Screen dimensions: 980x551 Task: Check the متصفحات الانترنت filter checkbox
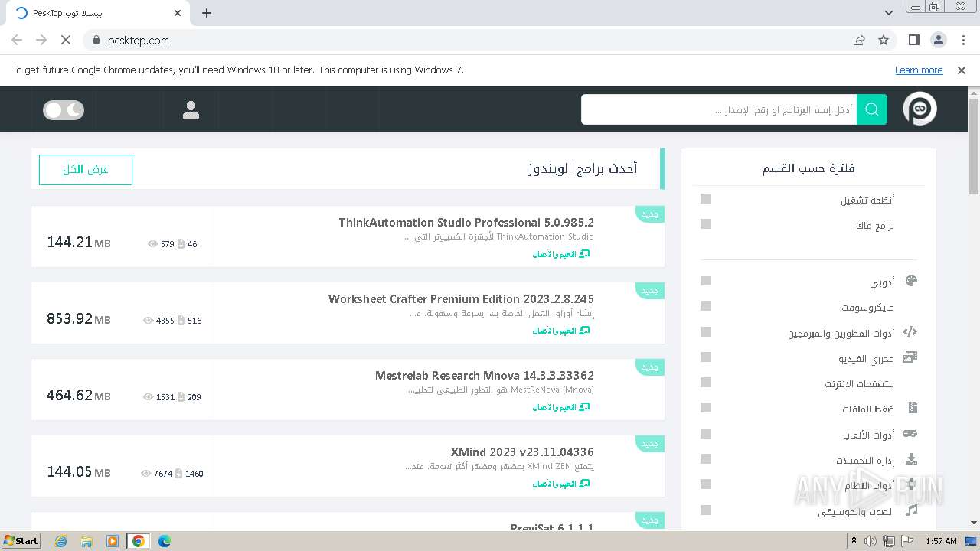coord(706,383)
